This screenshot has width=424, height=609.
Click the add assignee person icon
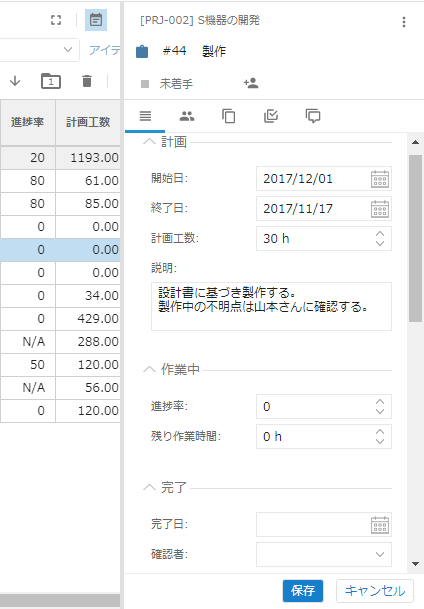click(x=251, y=83)
